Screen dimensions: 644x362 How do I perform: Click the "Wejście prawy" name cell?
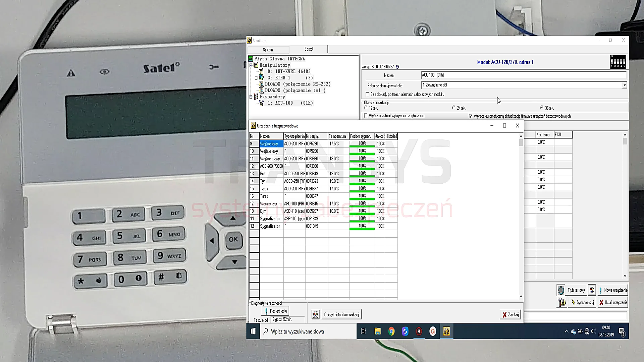click(271, 159)
